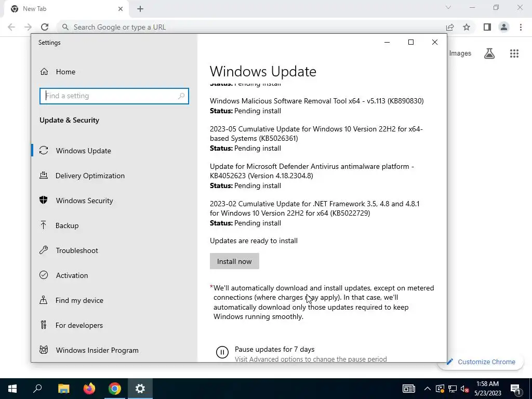Switch to Chrome on the taskbar
Viewport: 532px width, 399px height.
click(x=115, y=389)
